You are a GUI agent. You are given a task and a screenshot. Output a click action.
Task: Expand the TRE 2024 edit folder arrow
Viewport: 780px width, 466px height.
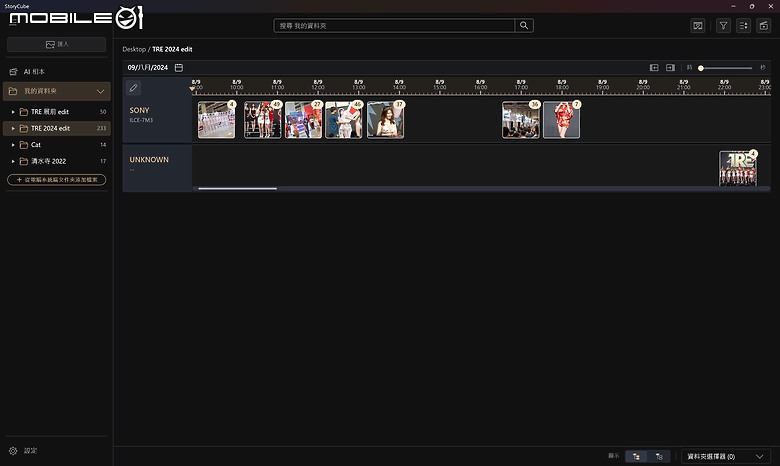coord(13,128)
